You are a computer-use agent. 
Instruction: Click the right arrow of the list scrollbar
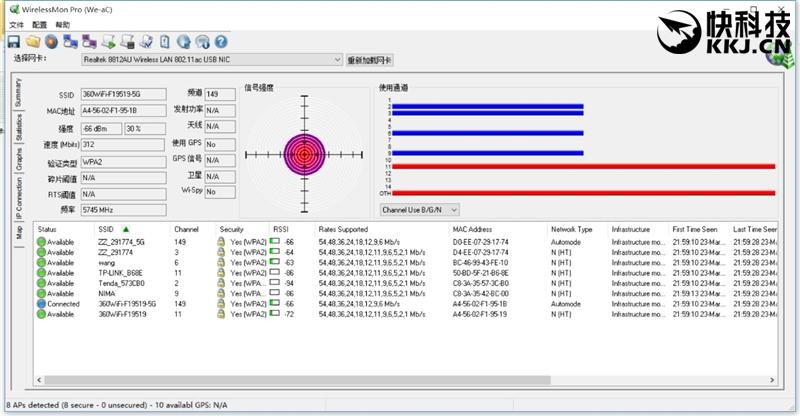click(772, 380)
